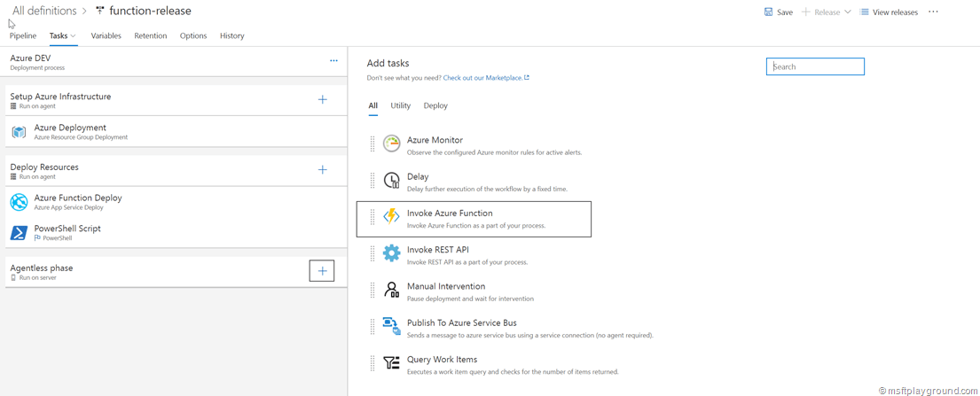
Task: Open the Options tab
Action: 193,35
